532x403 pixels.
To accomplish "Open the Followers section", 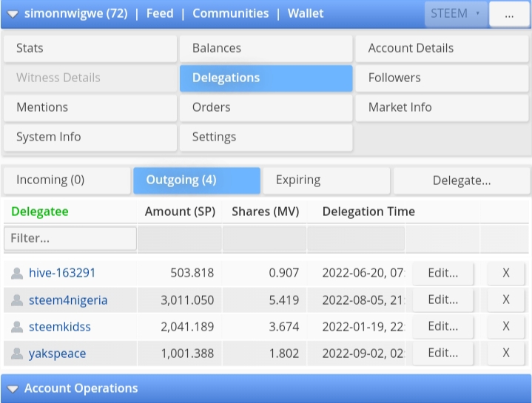I will pos(442,78).
